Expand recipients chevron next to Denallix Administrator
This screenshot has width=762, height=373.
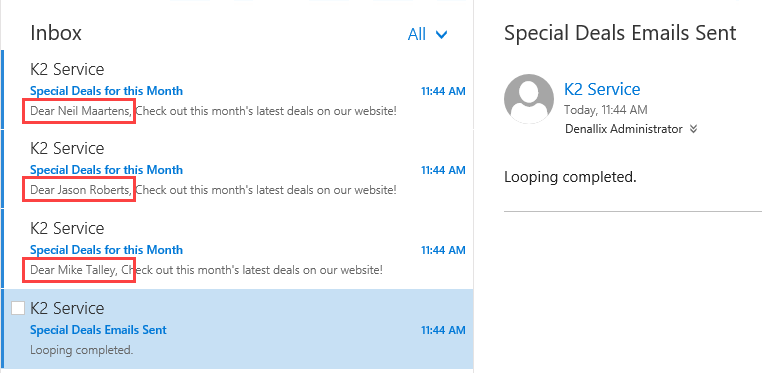[x=693, y=129]
